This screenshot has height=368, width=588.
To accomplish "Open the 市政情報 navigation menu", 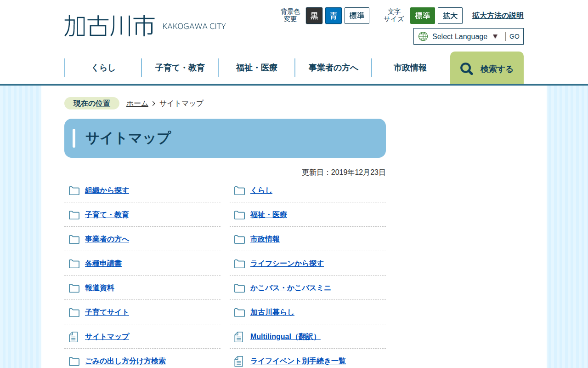I will pos(410,68).
